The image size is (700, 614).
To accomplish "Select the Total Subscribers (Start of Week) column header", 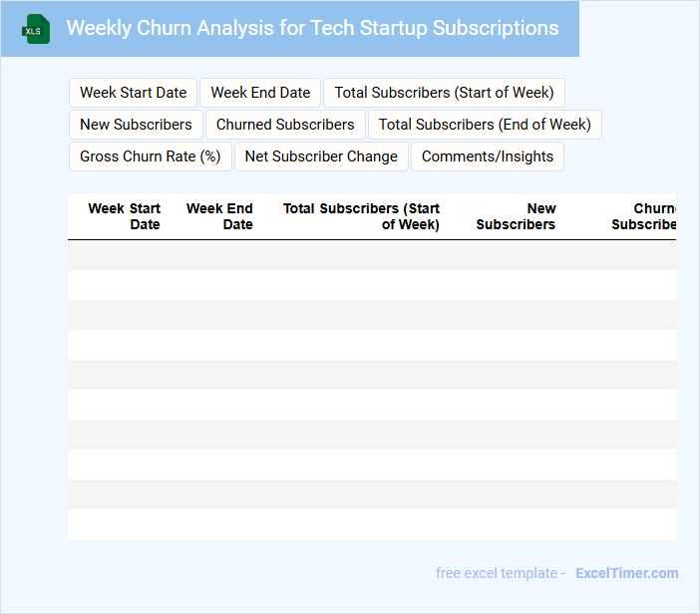I will point(362,216).
